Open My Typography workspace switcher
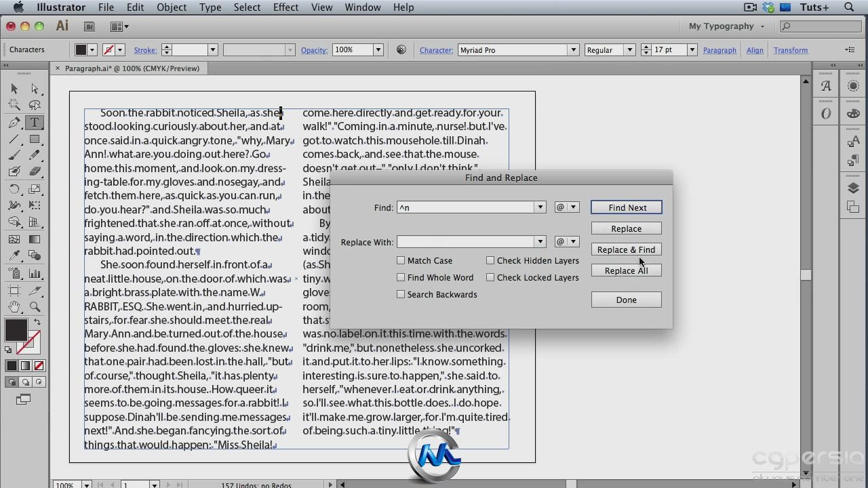The height and width of the screenshot is (488, 868). click(726, 26)
